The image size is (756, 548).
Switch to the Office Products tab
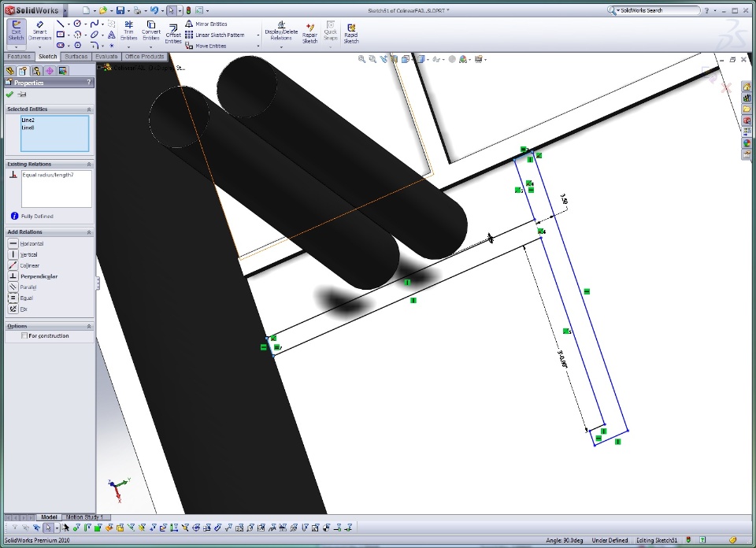144,57
